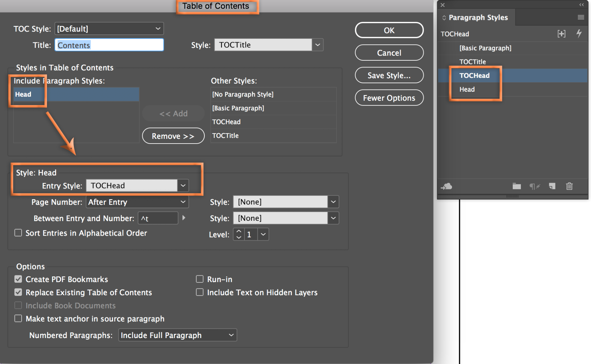
Task: Select the Paragraph Styles panel tab
Action: 478,18
